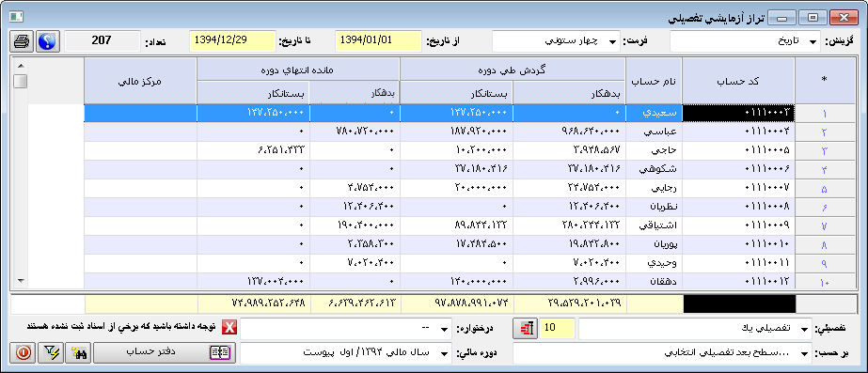Click بستانكار header under مانده انتهاي دوره
The height and width of the screenshot is (373, 868).
point(253,92)
